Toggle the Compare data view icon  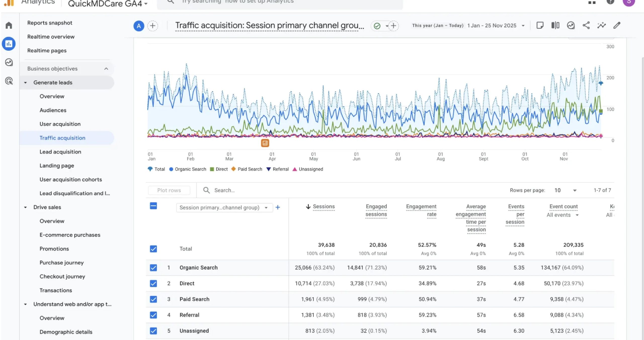555,25
